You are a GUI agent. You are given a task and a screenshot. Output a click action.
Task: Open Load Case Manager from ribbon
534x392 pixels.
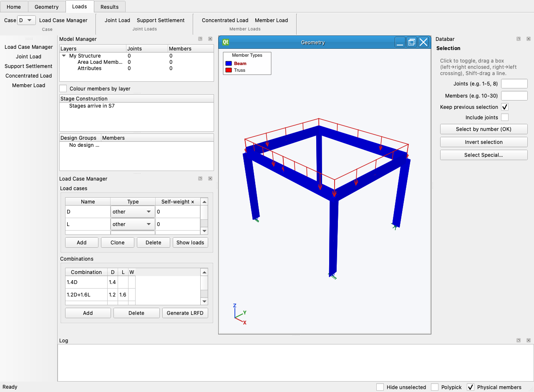point(63,20)
